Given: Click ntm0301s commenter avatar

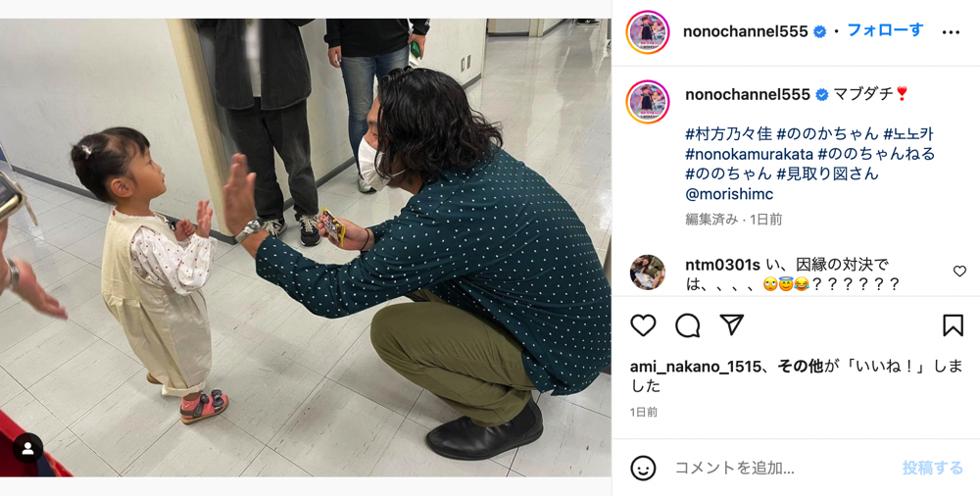Looking at the screenshot, I should pos(647,273).
